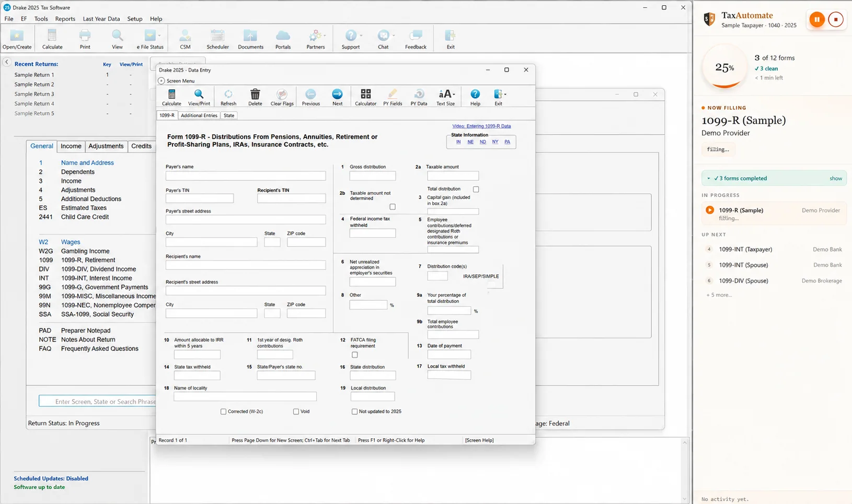The width and height of the screenshot is (852, 504).
Task: Open the Reports menu
Action: tap(65, 19)
